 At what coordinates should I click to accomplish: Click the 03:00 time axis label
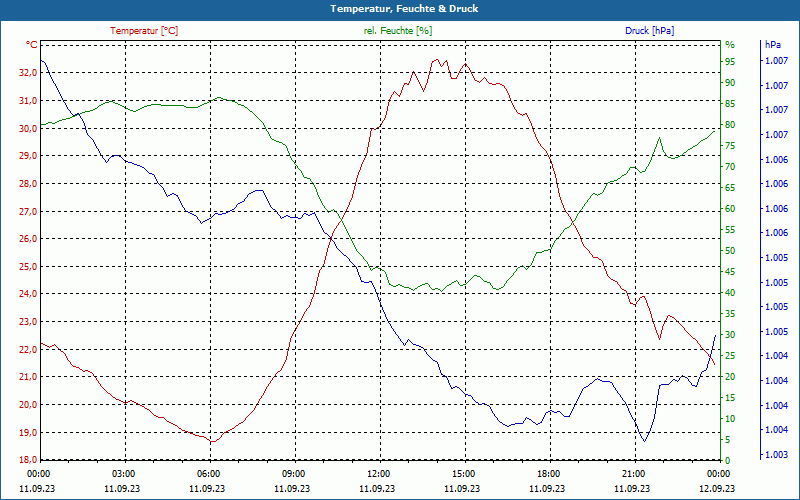coord(122,474)
